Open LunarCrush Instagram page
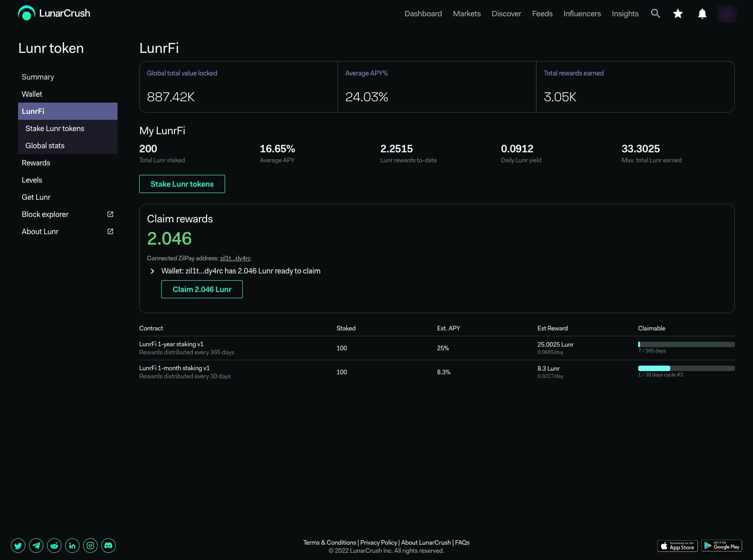 (x=90, y=546)
